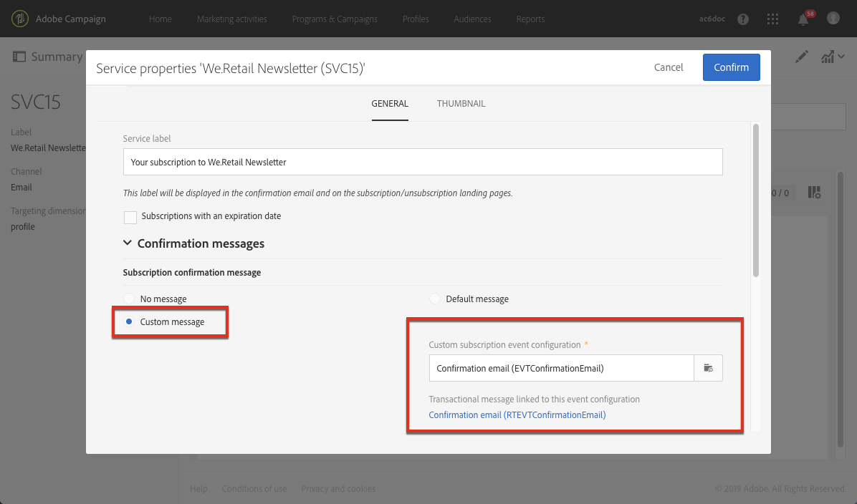Viewport: 857px width, 504px height.
Task: Open Confirmation email (RTEVTConfirmationEmail) link
Action: click(x=517, y=415)
